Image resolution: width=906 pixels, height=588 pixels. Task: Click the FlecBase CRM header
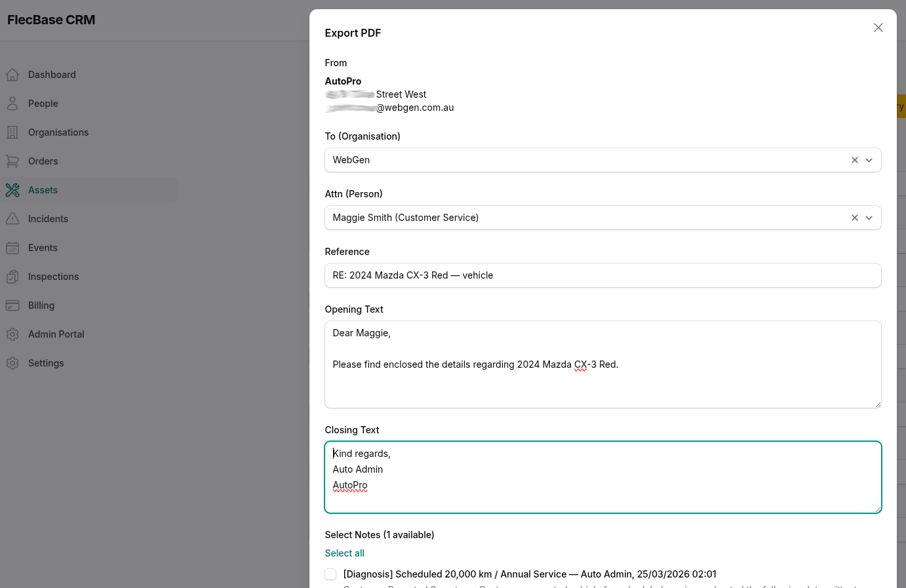50,20
